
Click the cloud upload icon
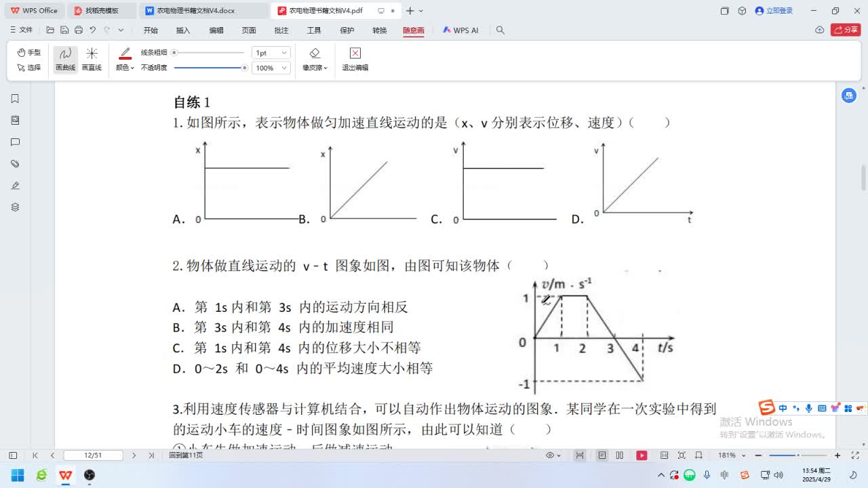819,30
